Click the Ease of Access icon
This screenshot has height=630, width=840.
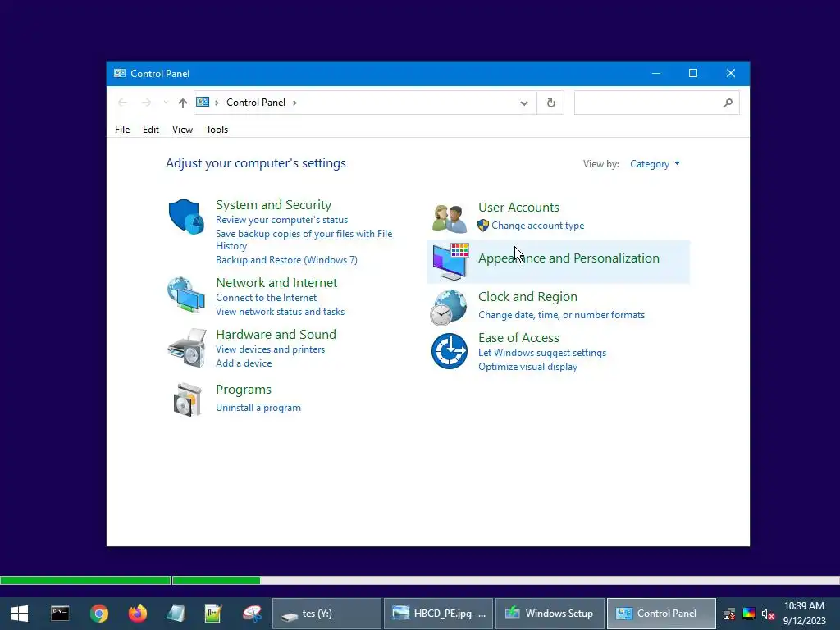point(450,351)
